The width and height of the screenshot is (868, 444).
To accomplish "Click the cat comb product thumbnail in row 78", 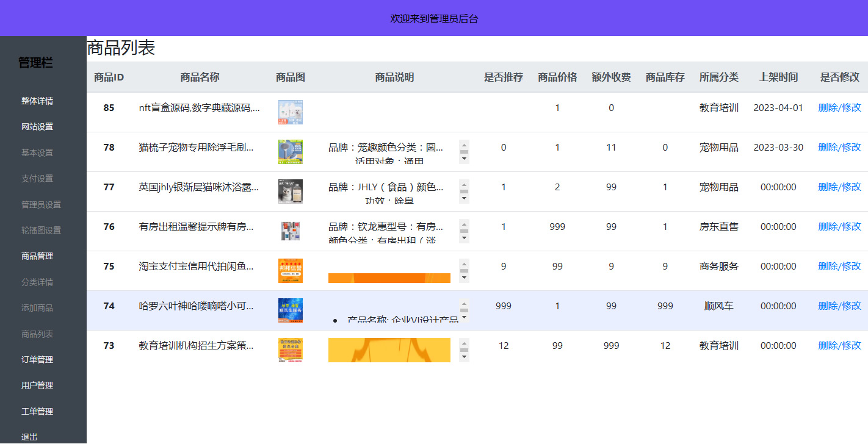I will click(290, 152).
